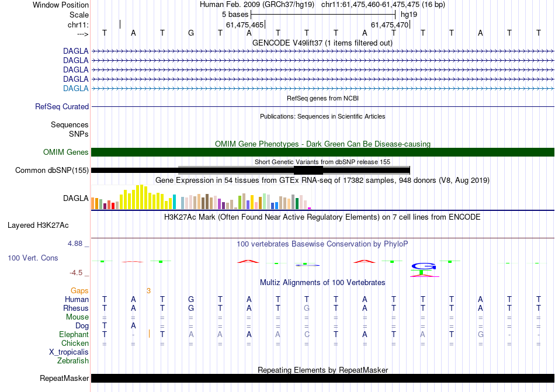Click the '5 bases' scale bar label

pyautogui.click(x=235, y=15)
